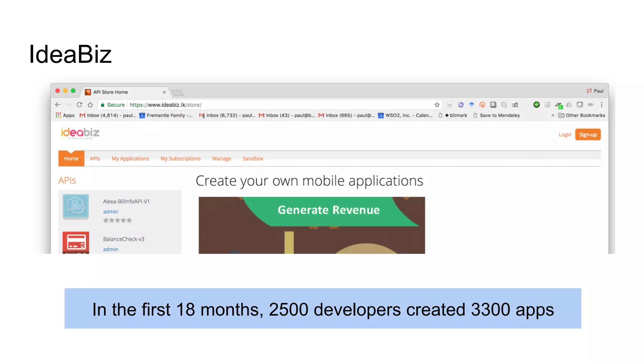Click the Google Drive extension icon
The height and width of the screenshot is (362, 644).
569,105
